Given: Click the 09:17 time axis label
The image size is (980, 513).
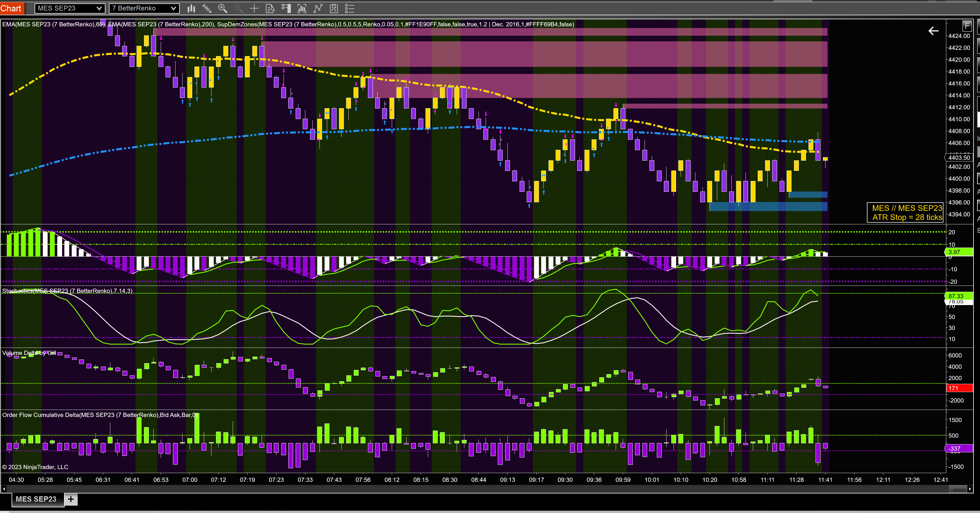Looking at the screenshot, I should 536,480.
